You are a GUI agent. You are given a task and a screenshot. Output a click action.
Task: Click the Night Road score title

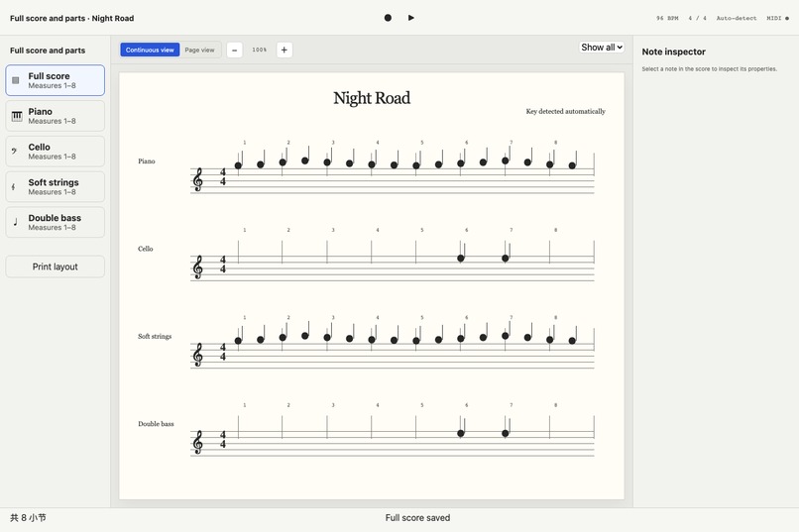pos(372,98)
